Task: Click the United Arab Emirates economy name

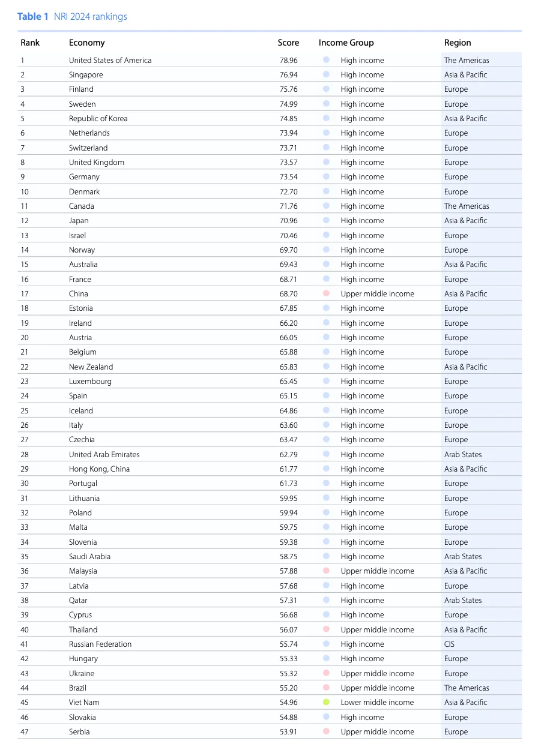Action: coord(104,454)
